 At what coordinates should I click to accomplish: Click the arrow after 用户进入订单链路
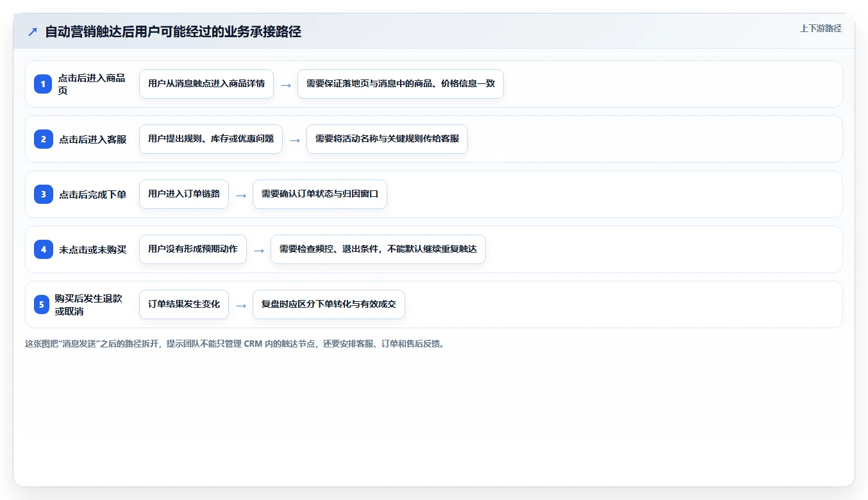pos(241,195)
